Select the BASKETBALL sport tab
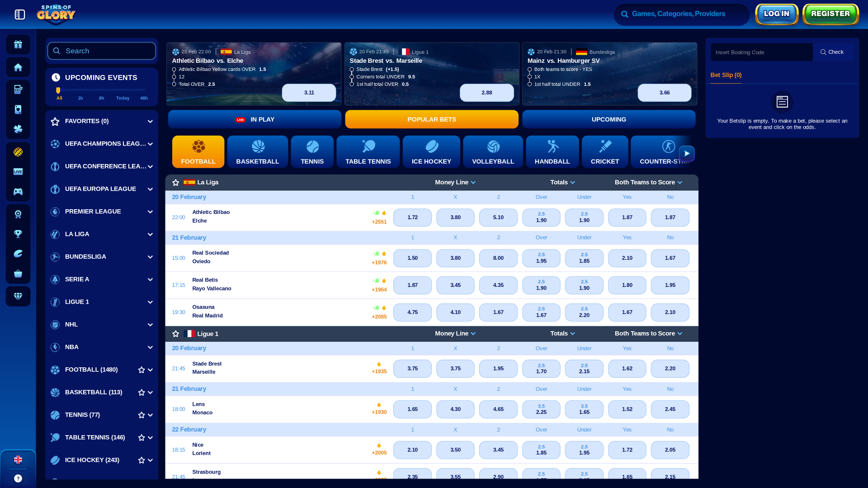This screenshot has height=488, width=868. click(x=257, y=151)
